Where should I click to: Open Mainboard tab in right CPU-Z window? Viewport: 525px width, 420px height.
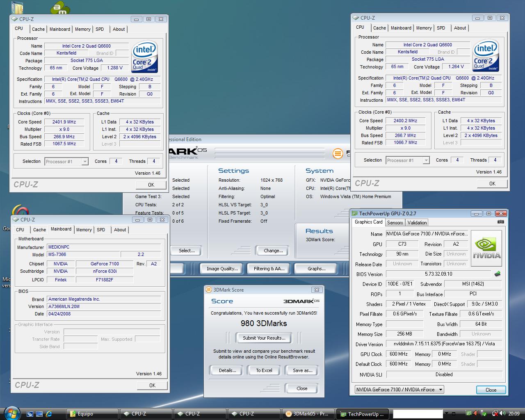tap(401, 28)
